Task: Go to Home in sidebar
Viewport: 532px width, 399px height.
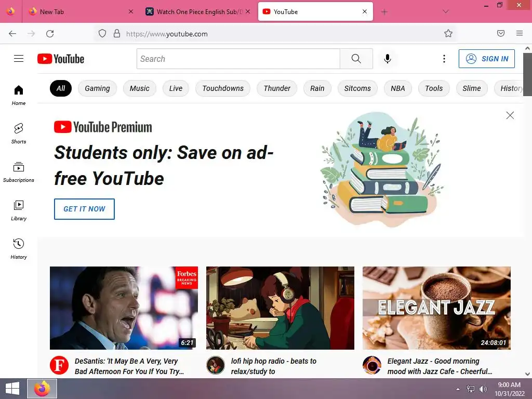Action: coord(19,96)
